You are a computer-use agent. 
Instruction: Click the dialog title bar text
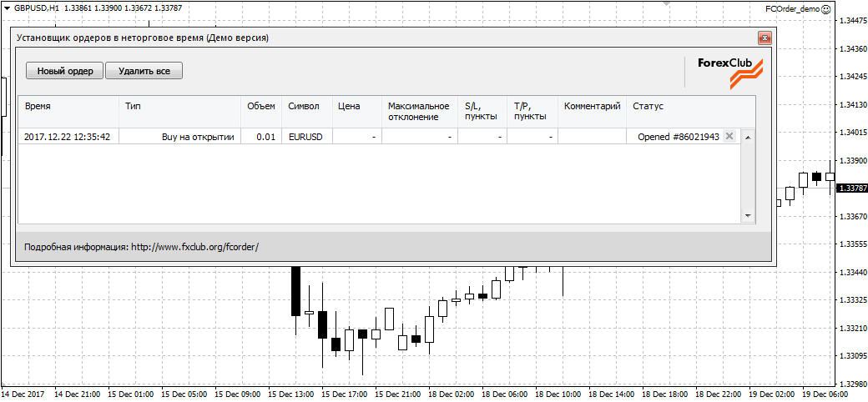143,38
